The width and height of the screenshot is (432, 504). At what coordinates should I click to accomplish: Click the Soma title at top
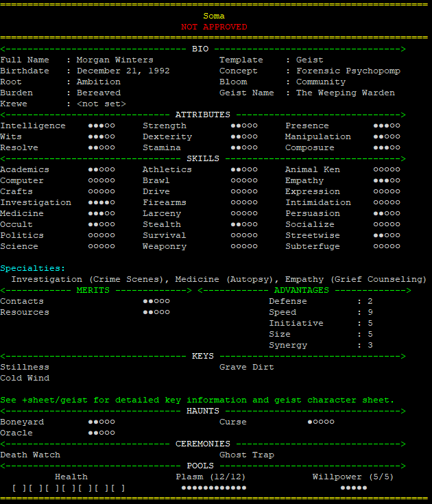[x=214, y=16]
